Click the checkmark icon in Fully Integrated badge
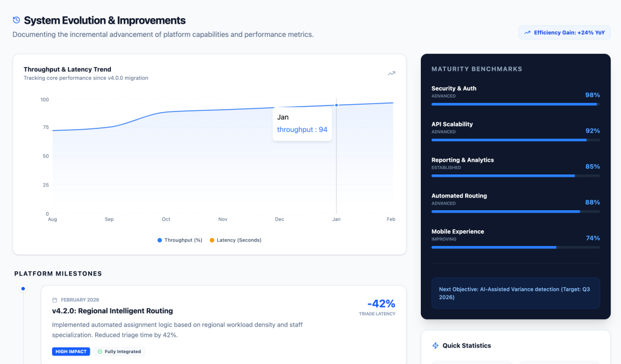Screen dimensions: 621x364 pyautogui.click(x=100, y=351)
